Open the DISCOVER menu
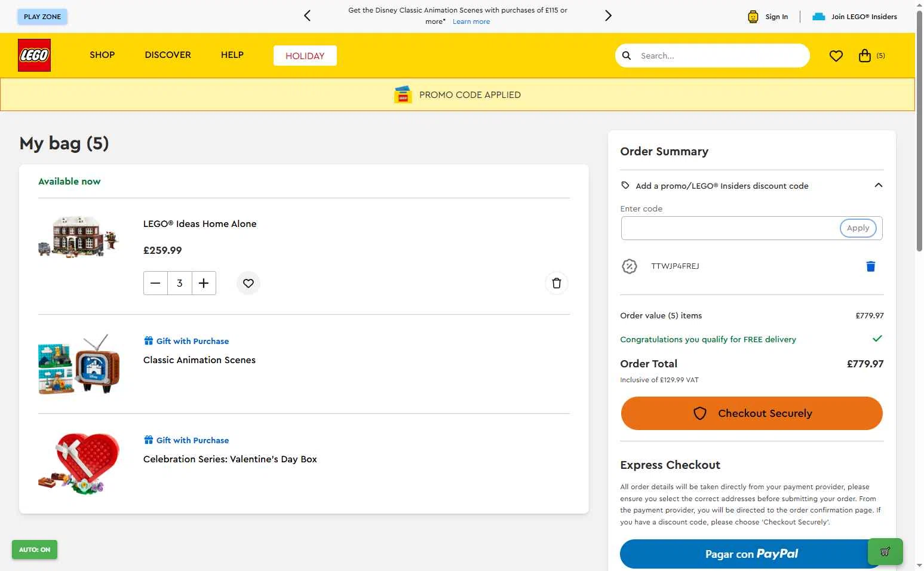 [x=168, y=55]
